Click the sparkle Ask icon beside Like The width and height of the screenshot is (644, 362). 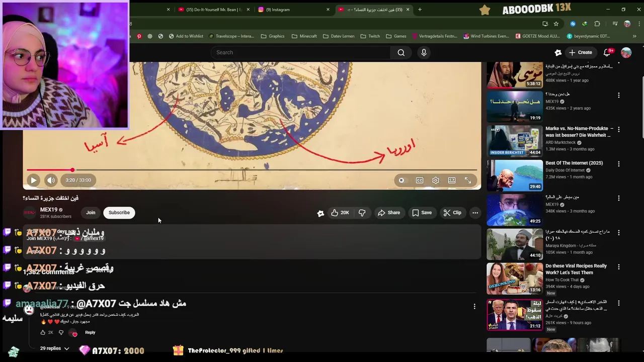click(x=320, y=213)
